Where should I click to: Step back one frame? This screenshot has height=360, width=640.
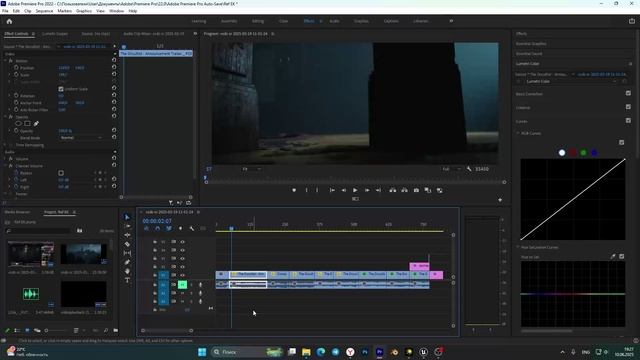(x=344, y=190)
